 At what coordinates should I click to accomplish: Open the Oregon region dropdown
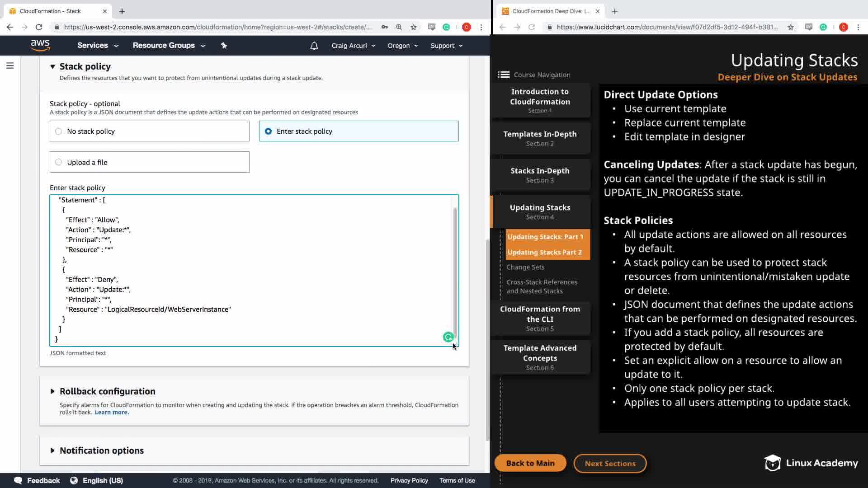click(x=402, y=46)
